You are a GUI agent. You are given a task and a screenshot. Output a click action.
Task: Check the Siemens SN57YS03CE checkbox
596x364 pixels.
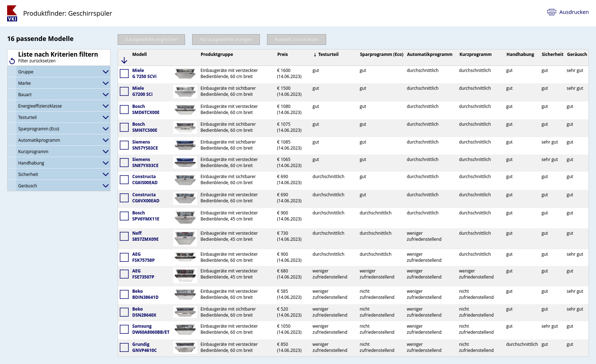[x=124, y=145]
